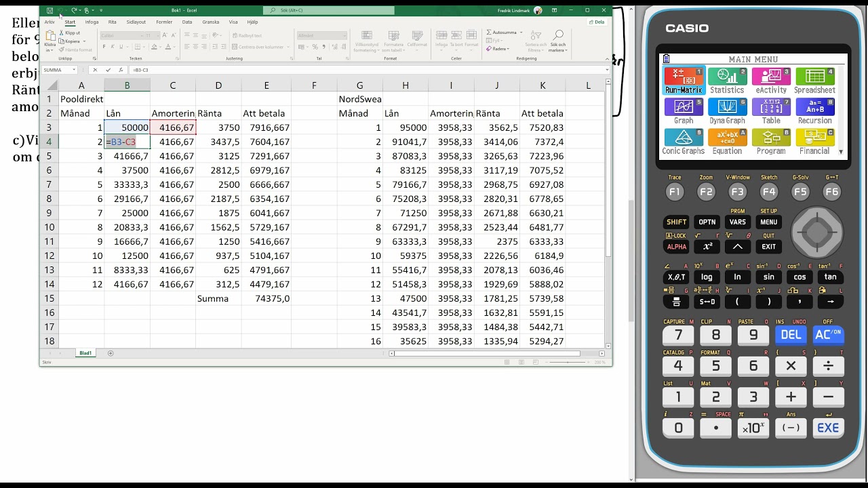Open Equation icon on calculator menu
The height and width of the screenshot is (488, 868).
tap(727, 142)
